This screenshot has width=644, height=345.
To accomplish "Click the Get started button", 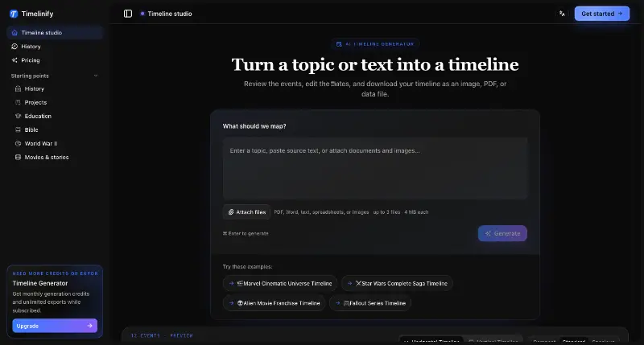I will point(601,14).
